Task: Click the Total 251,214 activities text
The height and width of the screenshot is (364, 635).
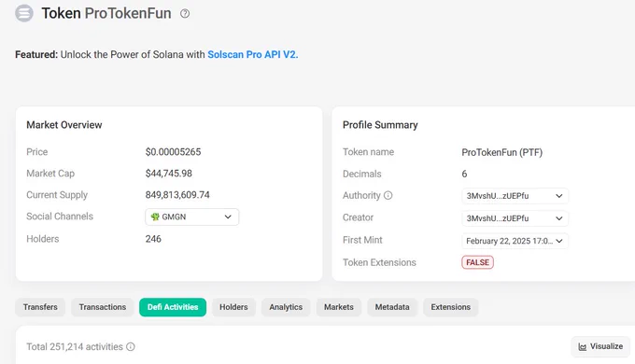Action: click(x=75, y=346)
